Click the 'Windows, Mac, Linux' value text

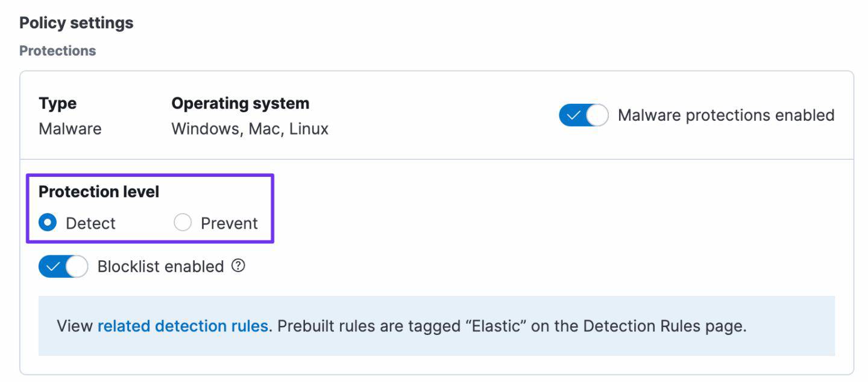pos(250,129)
